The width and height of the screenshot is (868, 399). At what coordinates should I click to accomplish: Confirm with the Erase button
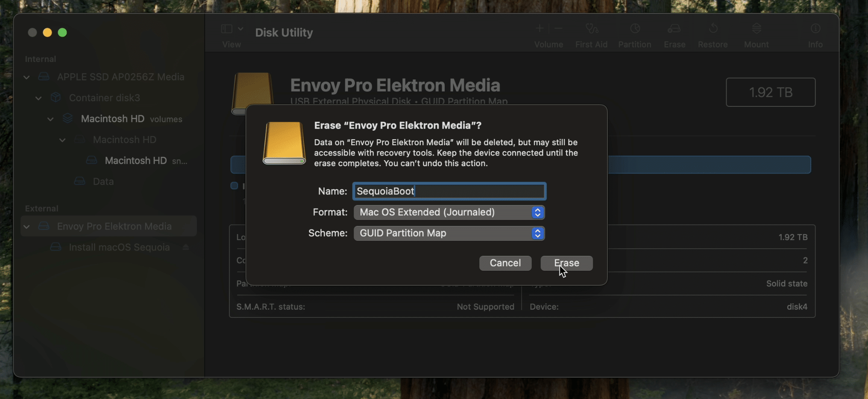coord(566,263)
